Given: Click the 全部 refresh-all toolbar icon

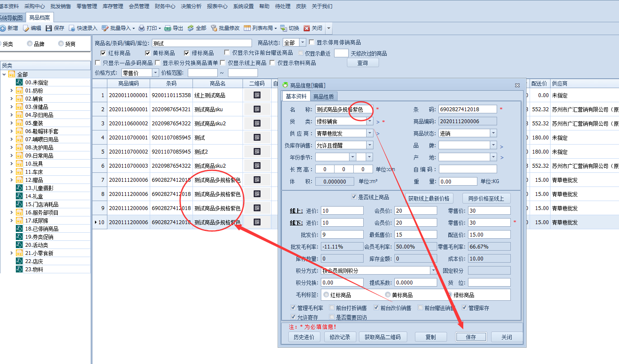Looking at the screenshot, I should [191, 28].
